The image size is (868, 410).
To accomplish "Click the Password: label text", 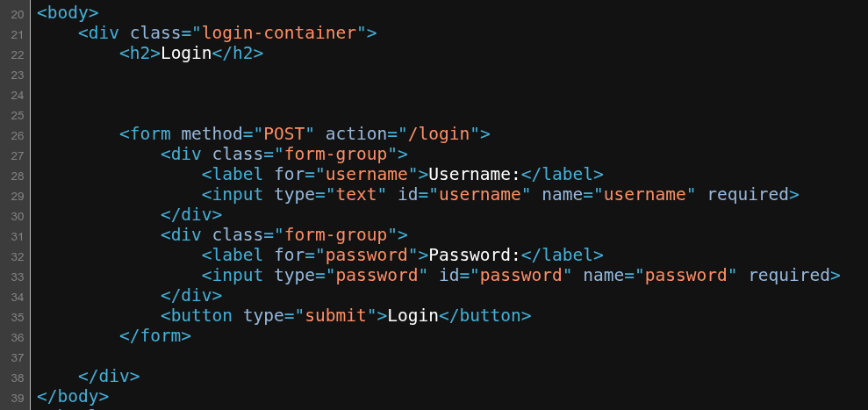I will click(475, 255).
